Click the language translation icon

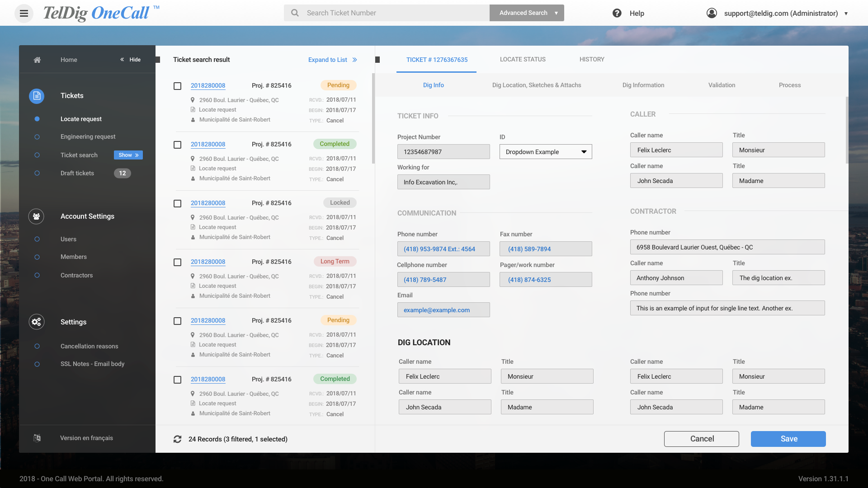37,438
